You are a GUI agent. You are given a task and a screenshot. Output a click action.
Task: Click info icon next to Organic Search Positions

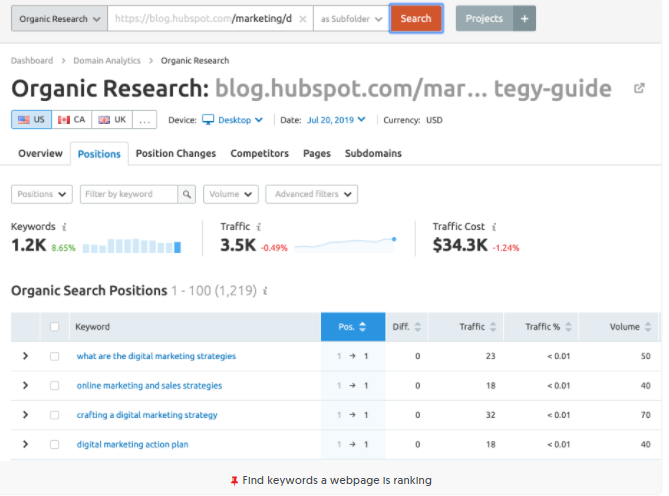pyautogui.click(x=265, y=291)
